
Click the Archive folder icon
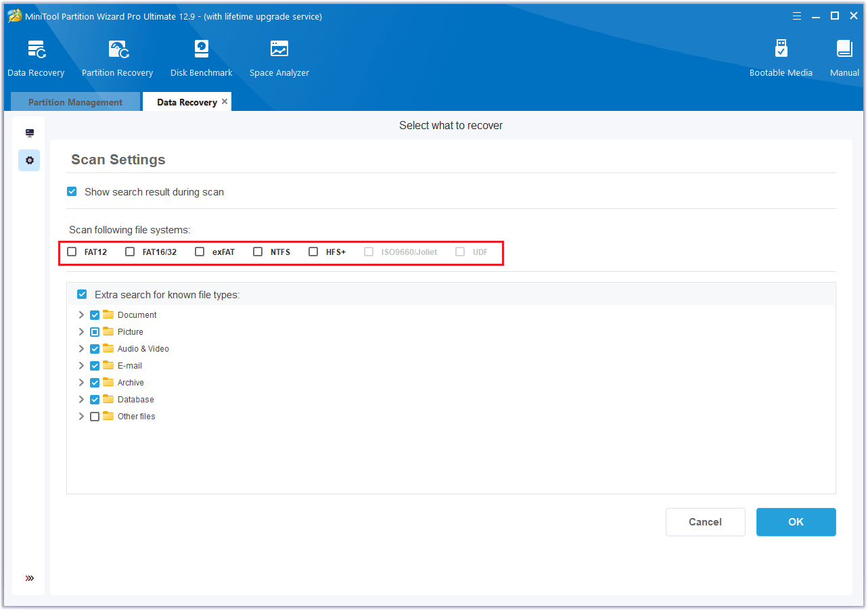coord(108,382)
